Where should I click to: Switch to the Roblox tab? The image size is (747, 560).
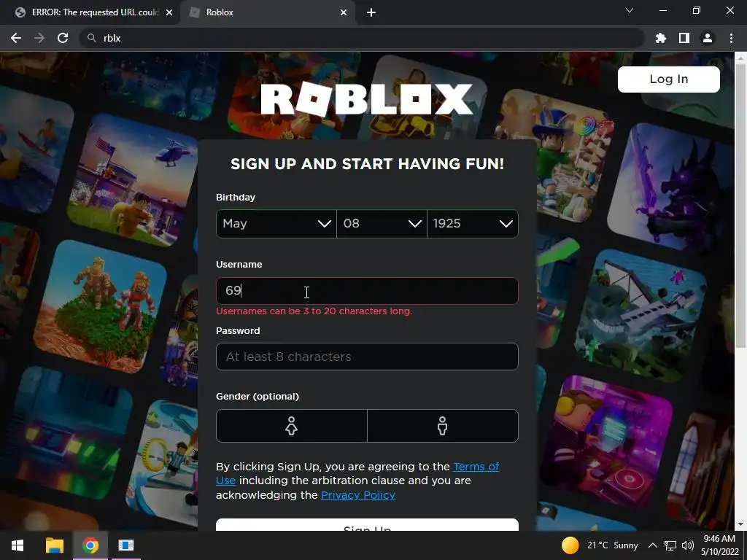(268, 12)
